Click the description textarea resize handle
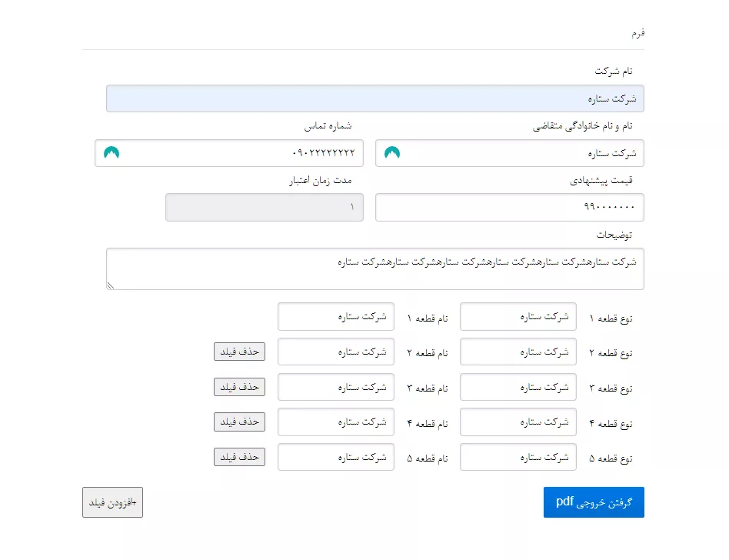729x560 pixels. [x=111, y=285]
